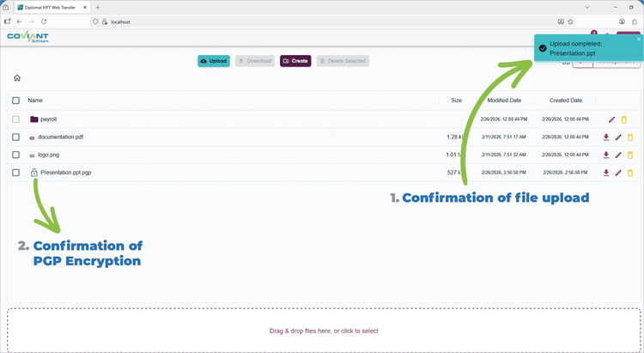
Task: Download documentation.pdf using its row download icon
Action: click(606, 137)
